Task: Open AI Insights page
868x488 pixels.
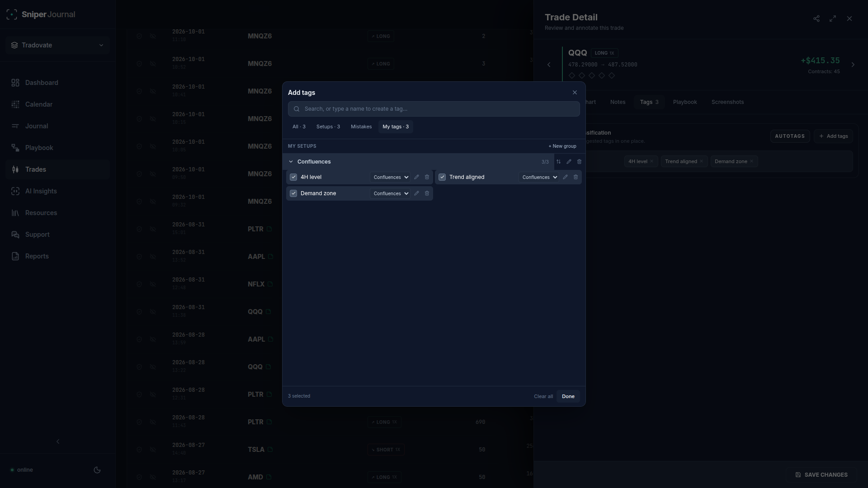Action: click(57, 191)
